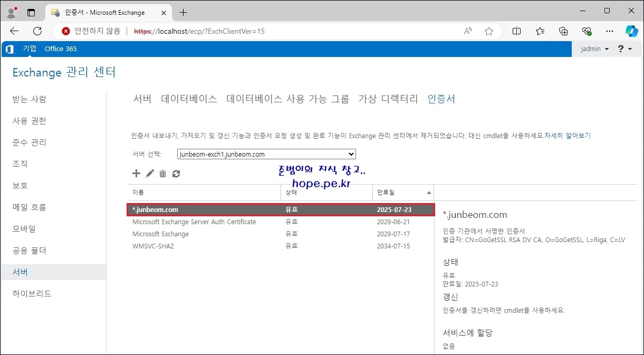644x355 pixels.
Task: Click the browser profile avatar icon
Action: point(12,12)
